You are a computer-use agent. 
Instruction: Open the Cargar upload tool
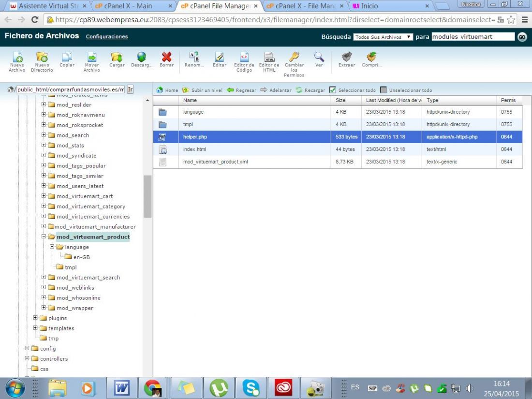pos(117,59)
